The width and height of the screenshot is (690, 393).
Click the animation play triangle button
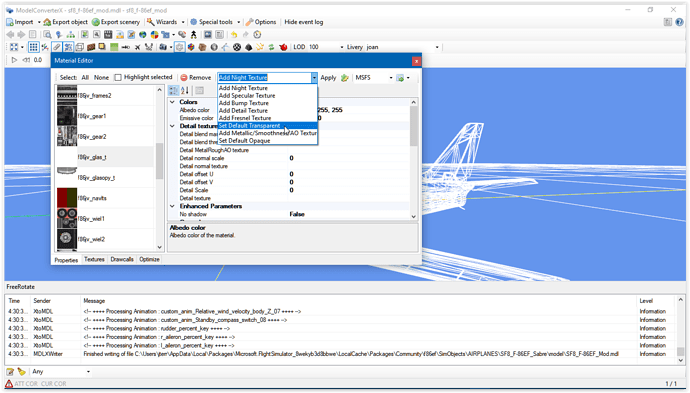(x=14, y=60)
